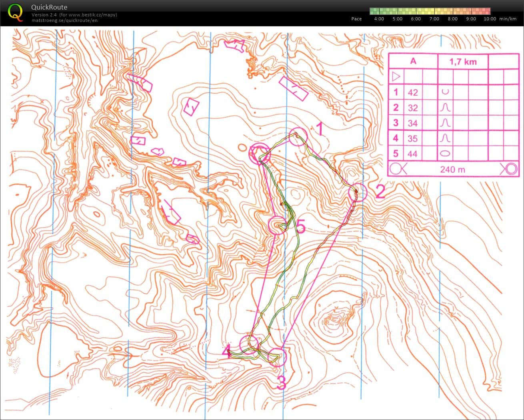Click the 4:00 pace scale value

[379, 19]
